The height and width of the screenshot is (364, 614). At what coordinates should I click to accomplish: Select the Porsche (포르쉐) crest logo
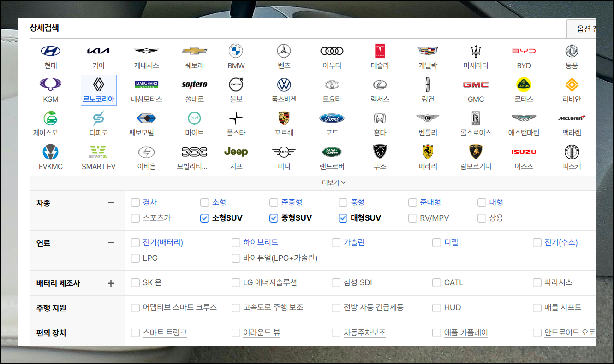[x=284, y=118]
